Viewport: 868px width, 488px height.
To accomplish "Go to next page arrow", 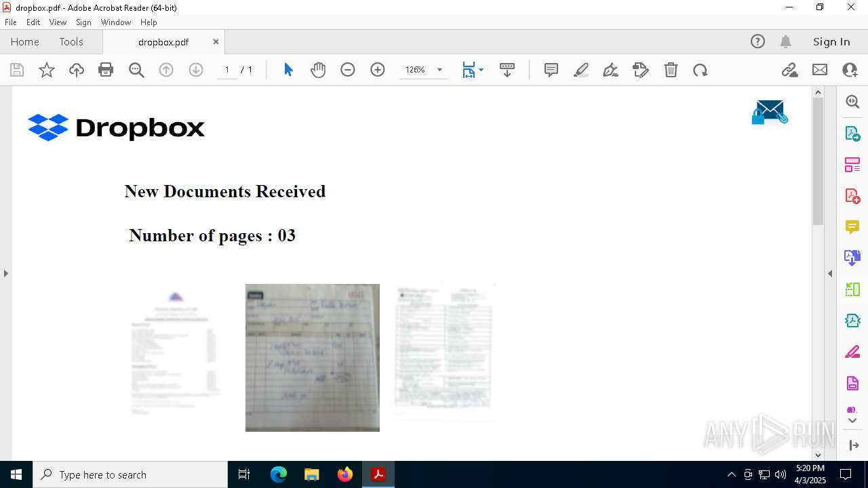I will 196,70.
